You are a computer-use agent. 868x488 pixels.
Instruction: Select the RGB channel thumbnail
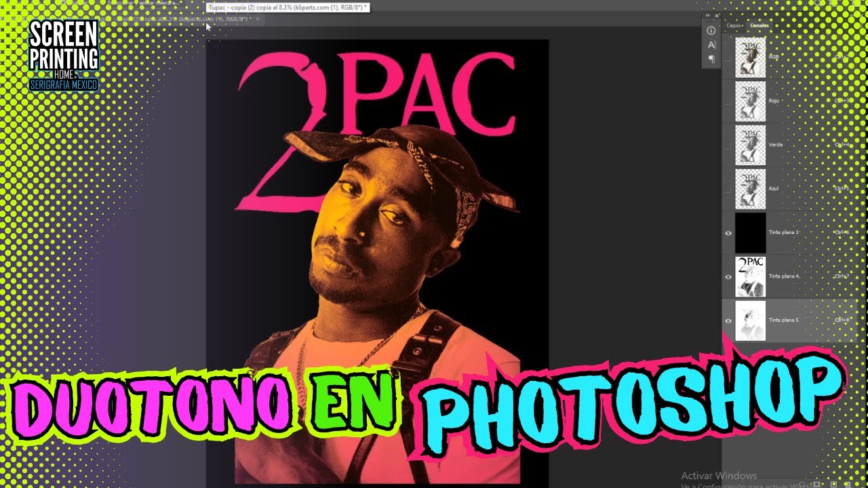pos(750,57)
